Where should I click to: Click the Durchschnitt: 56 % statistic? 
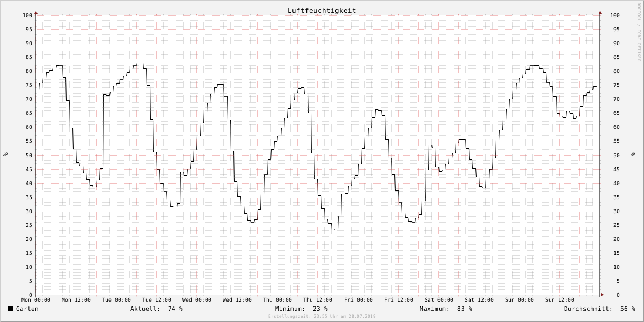[x=599, y=309]
